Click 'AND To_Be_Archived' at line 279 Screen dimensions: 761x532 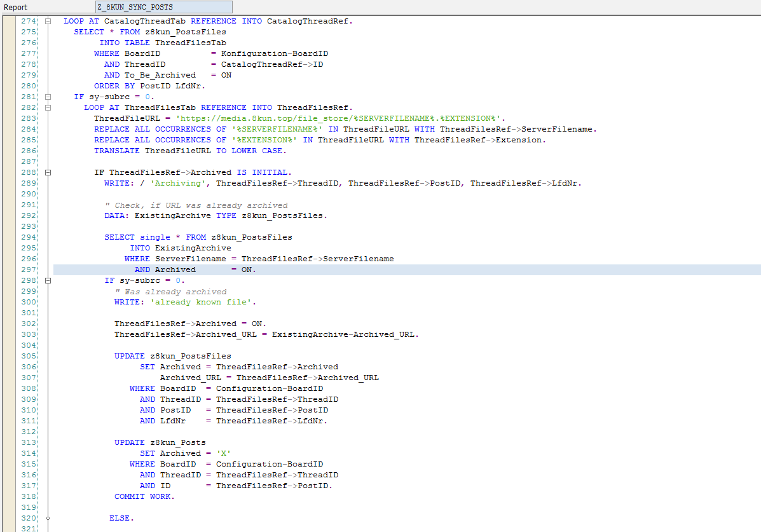(x=150, y=75)
